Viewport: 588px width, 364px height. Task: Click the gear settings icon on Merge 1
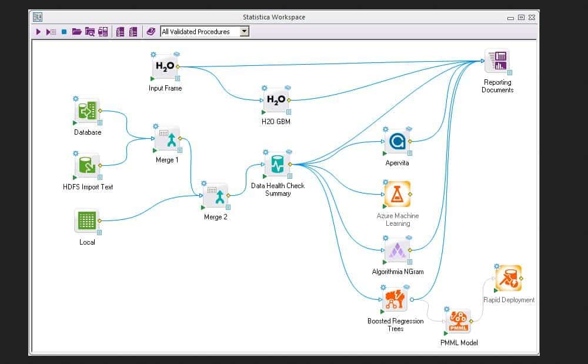tap(156, 126)
